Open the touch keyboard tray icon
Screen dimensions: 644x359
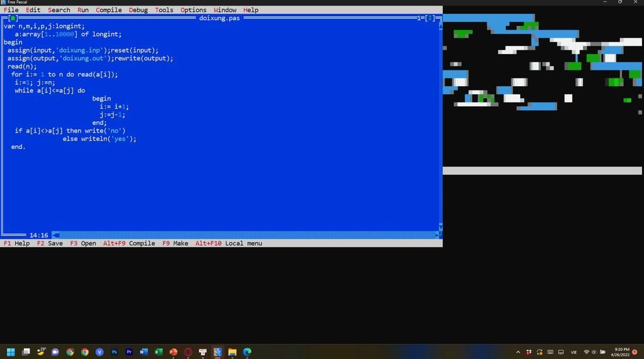click(550, 352)
